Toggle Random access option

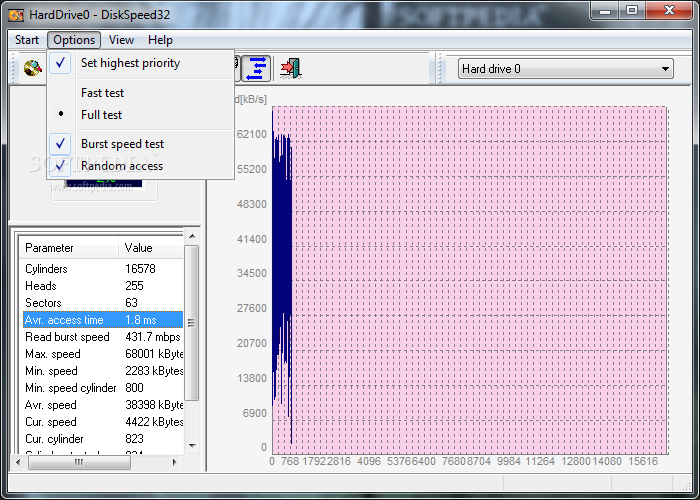coord(141,166)
